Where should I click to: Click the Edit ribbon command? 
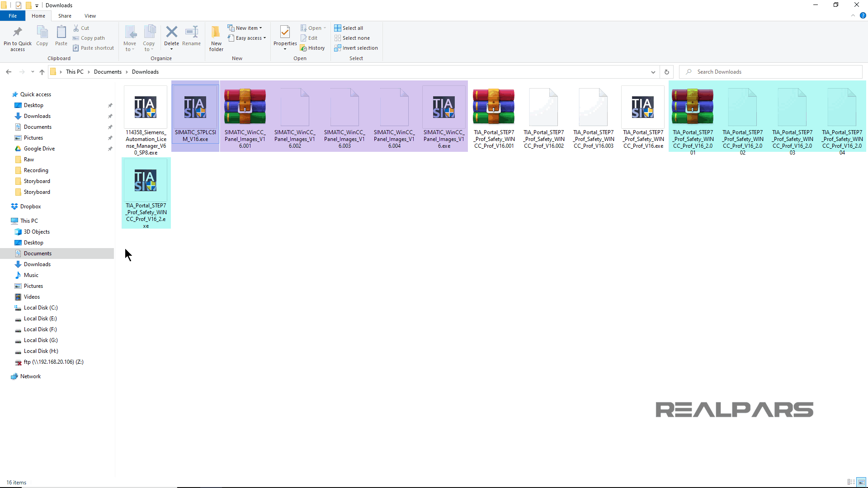309,38
